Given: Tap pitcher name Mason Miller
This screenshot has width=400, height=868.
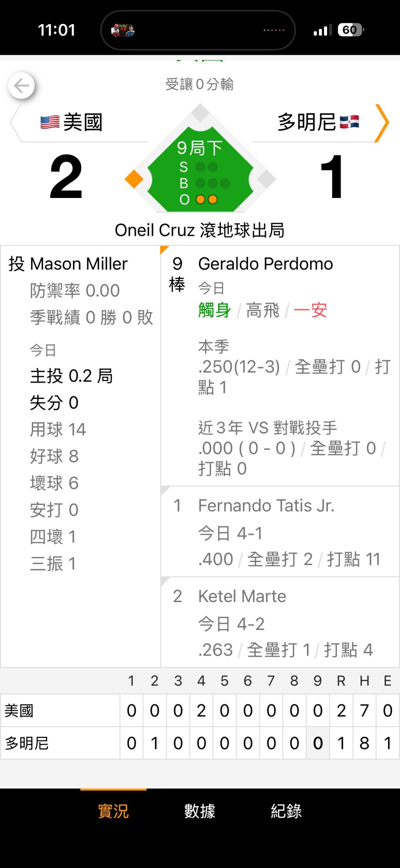Looking at the screenshot, I should [79, 264].
